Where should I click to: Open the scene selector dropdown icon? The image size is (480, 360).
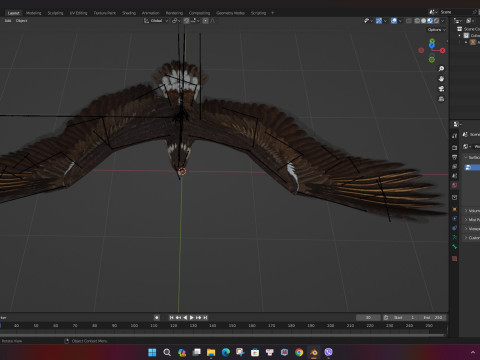433,12
